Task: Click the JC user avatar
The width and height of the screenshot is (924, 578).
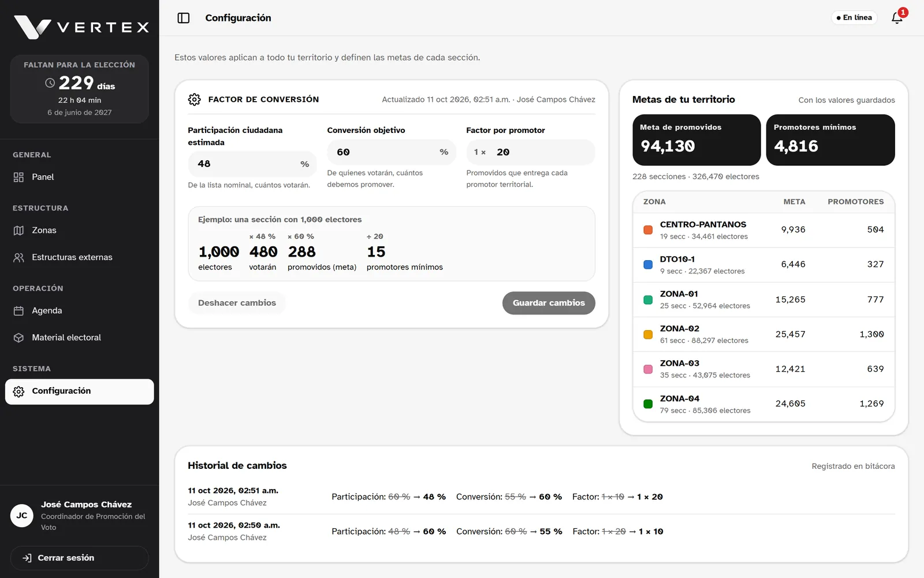Action: [22, 516]
